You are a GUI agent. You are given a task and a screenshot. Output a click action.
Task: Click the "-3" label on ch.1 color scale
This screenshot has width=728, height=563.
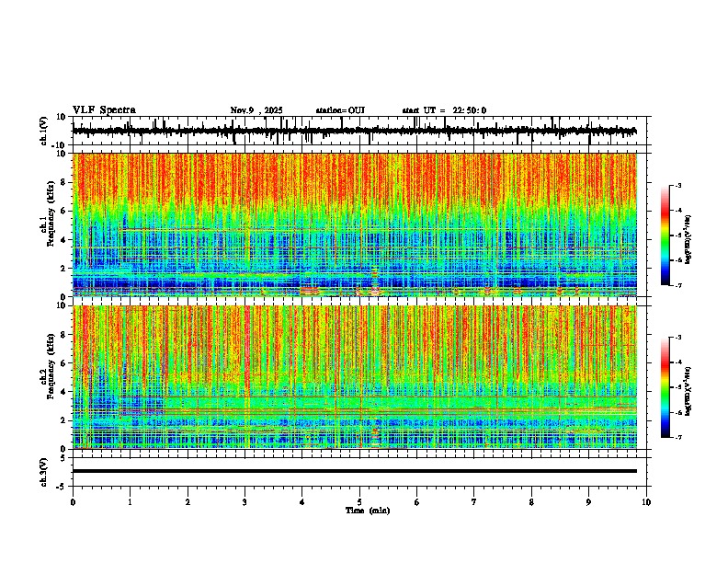[x=678, y=186]
